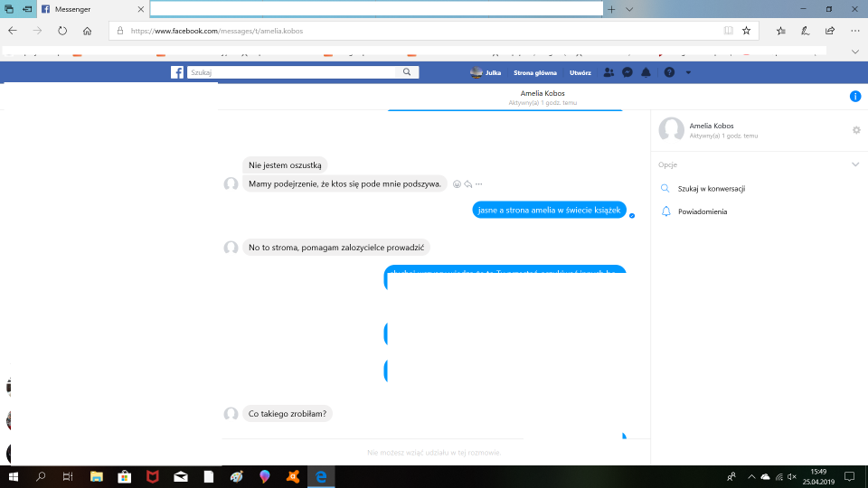This screenshot has height=488, width=868.
Task: Open conversation settings gear icon
Action: tap(856, 130)
